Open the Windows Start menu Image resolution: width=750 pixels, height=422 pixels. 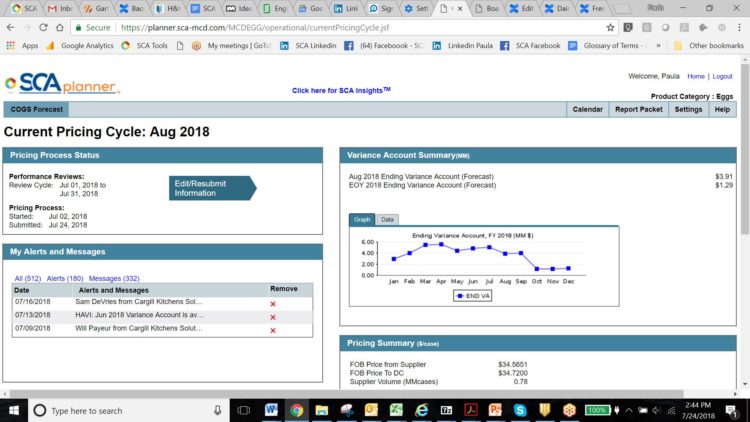[14, 410]
